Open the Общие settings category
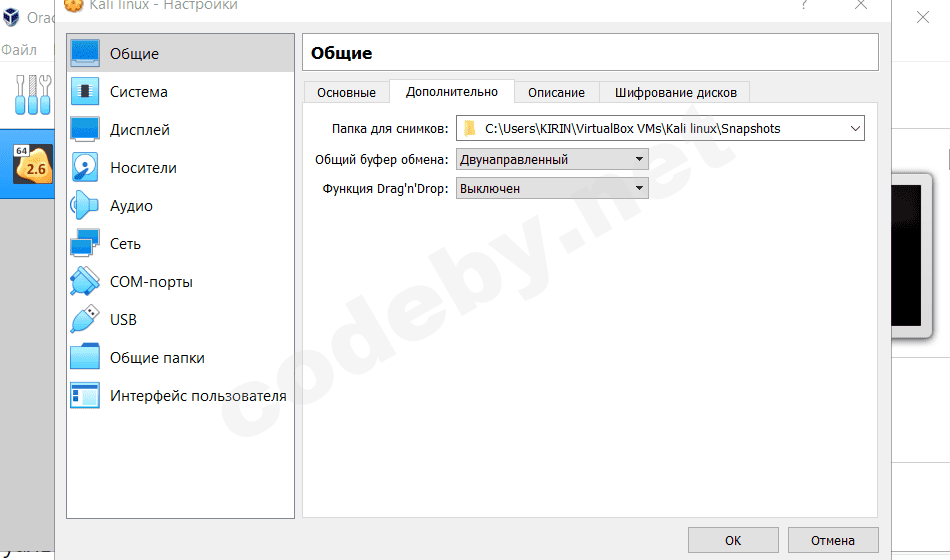 (181, 53)
